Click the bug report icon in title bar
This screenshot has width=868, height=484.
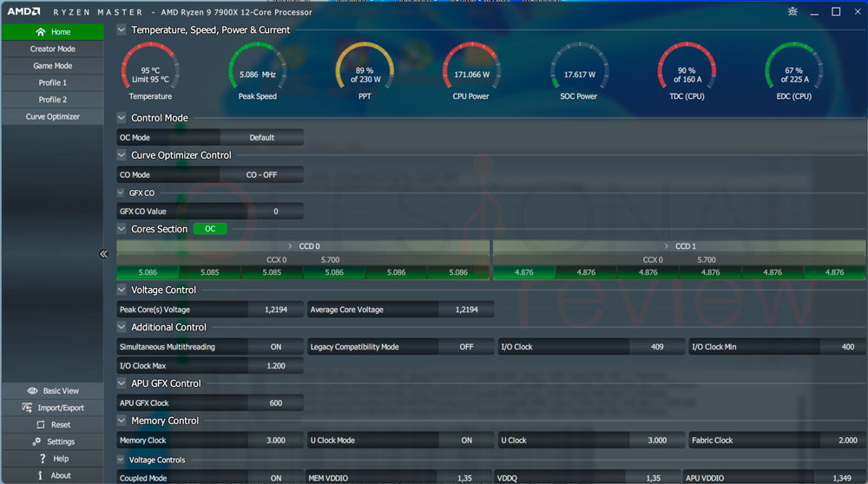(792, 11)
